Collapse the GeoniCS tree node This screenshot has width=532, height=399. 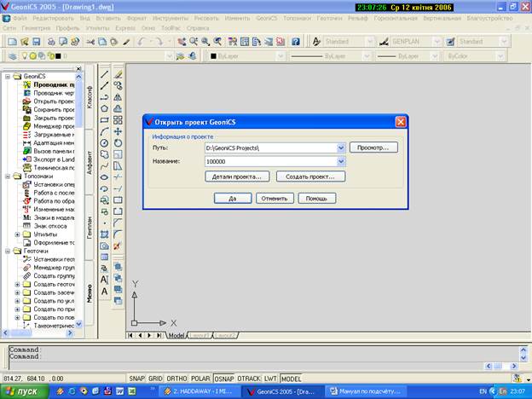8,77
